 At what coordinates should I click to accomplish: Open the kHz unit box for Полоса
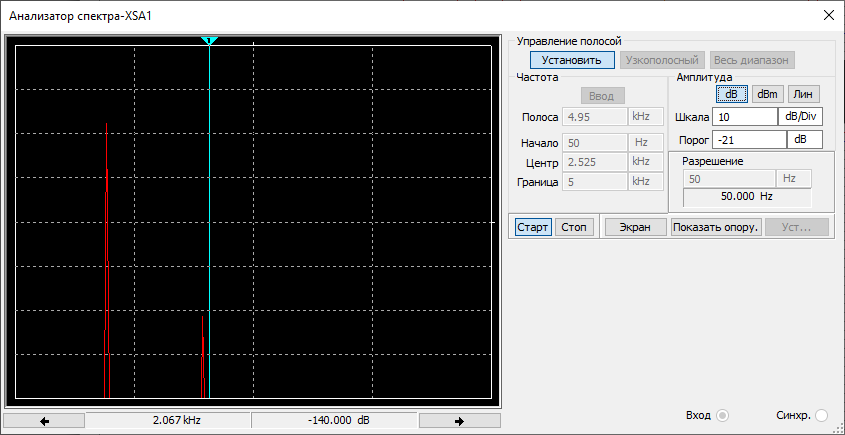pyautogui.click(x=646, y=116)
